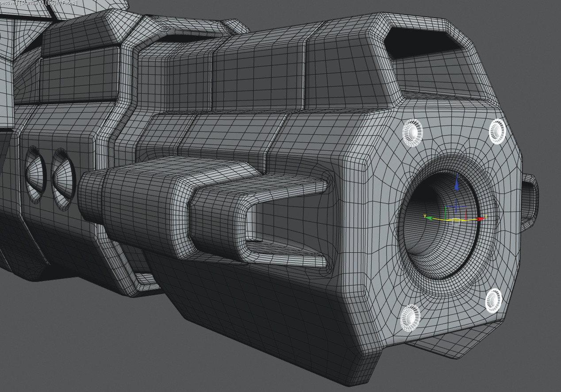Open the Edged Faces viewport label menu

point(61,3)
